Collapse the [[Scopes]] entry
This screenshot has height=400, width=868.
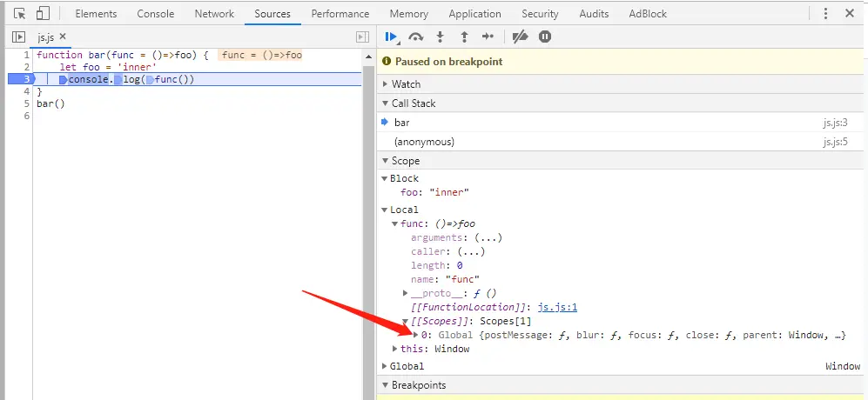(x=405, y=321)
